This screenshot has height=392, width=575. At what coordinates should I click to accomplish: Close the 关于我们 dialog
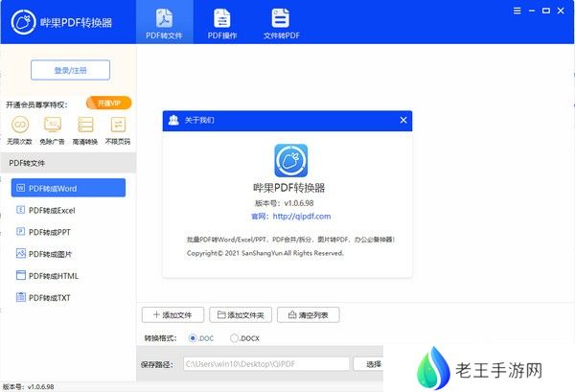(403, 120)
